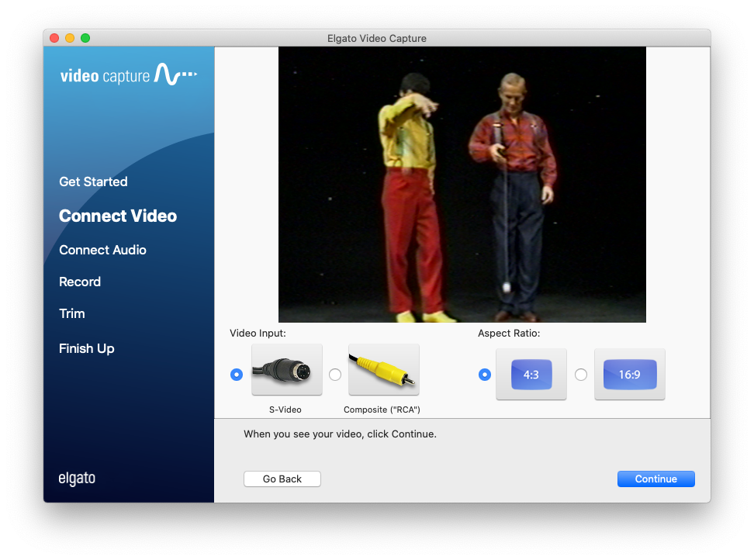The image size is (754, 560).
Task: Go to the Finish Up step
Action: coord(87,348)
